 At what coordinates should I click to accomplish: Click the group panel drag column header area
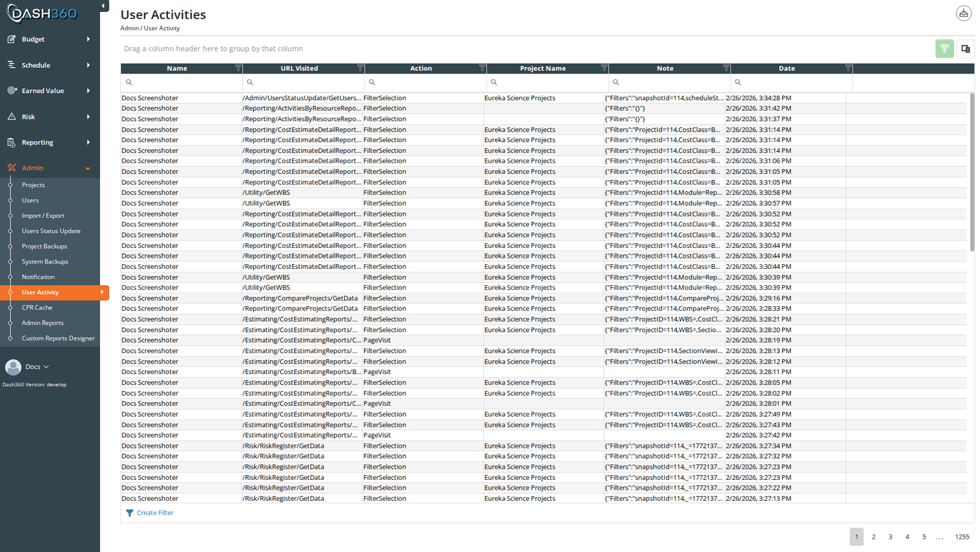pos(213,49)
